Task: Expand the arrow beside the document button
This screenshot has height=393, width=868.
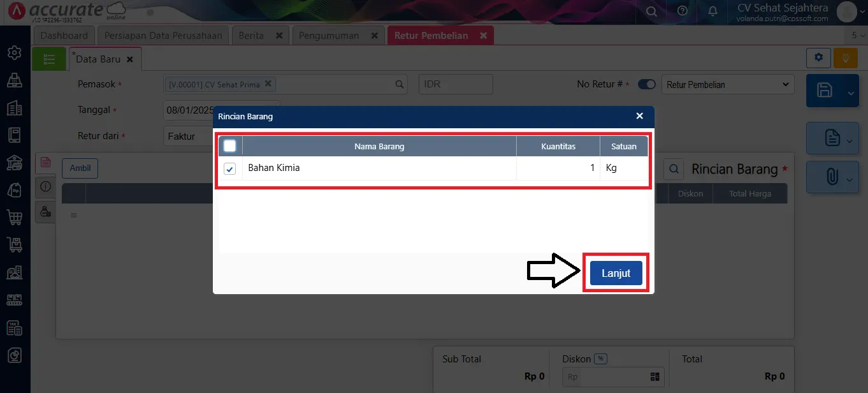Action: [x=851, y=141]
